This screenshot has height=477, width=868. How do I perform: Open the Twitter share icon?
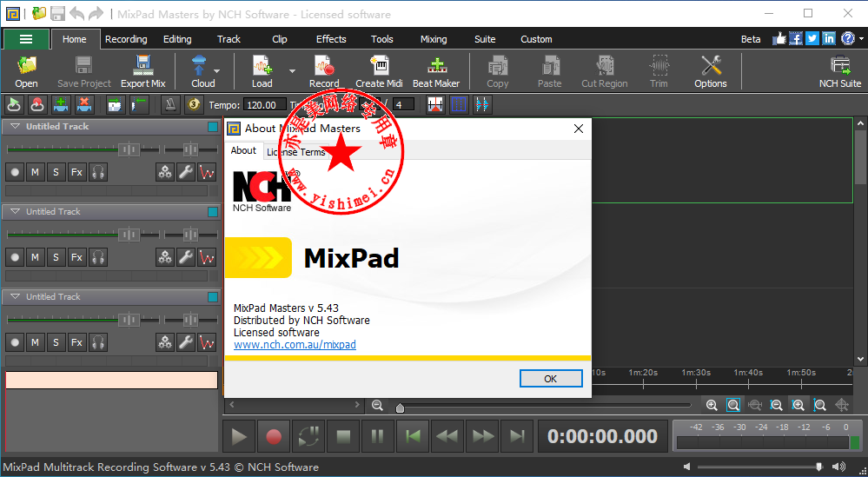[812, 39]
